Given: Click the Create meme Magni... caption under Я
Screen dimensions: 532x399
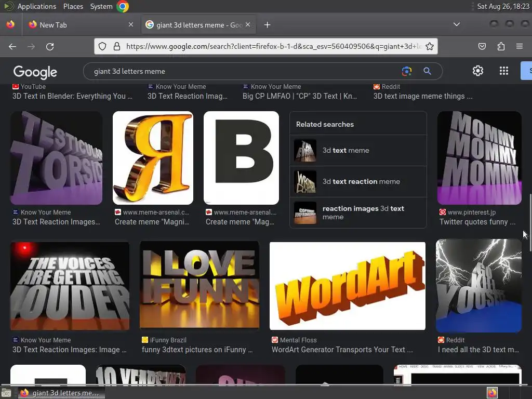Looking at the screenshot, I should pos(152,222).
